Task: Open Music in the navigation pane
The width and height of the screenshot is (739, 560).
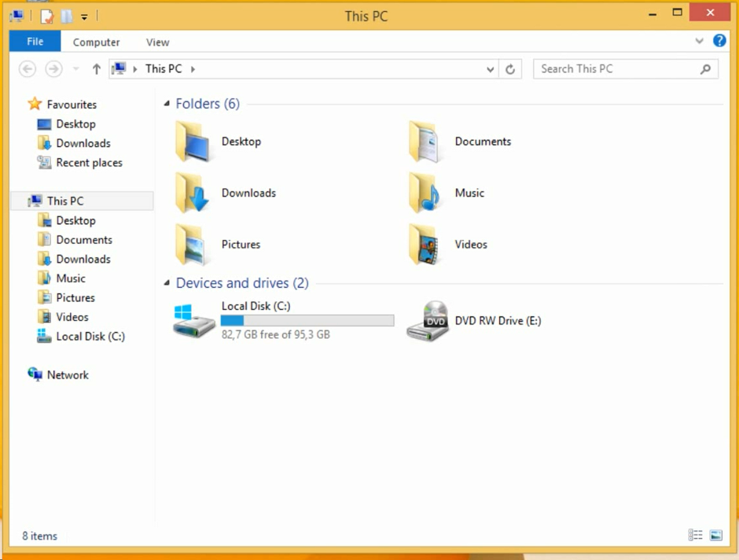Action: coord(61,278)
